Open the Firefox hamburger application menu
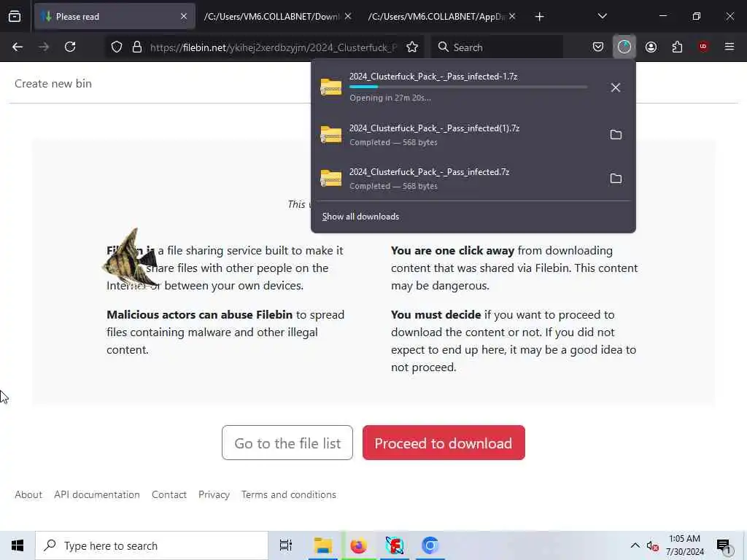The height and width of the screenshot is (560, 747). pyautogui.click(x=729, y=47)
